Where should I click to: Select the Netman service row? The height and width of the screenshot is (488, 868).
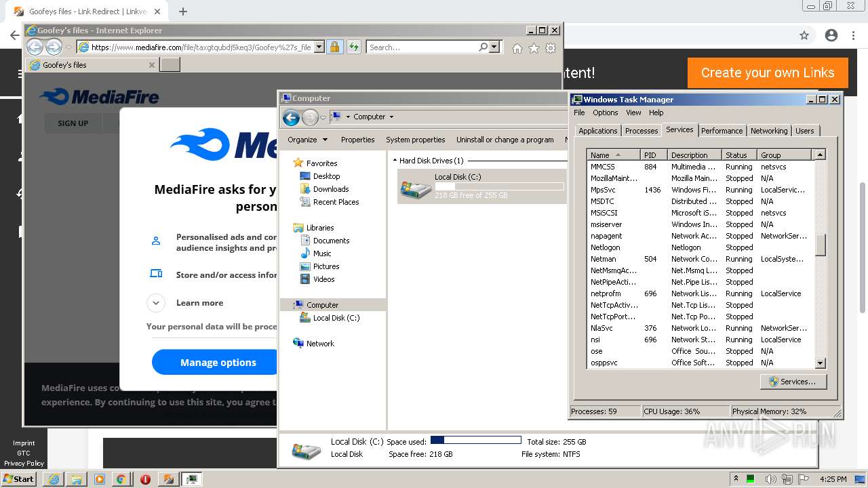(x=701, y=259)
